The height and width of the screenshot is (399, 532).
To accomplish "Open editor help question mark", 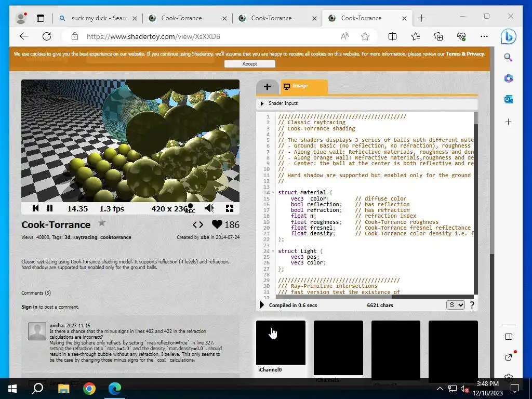I will pos(472,305).
